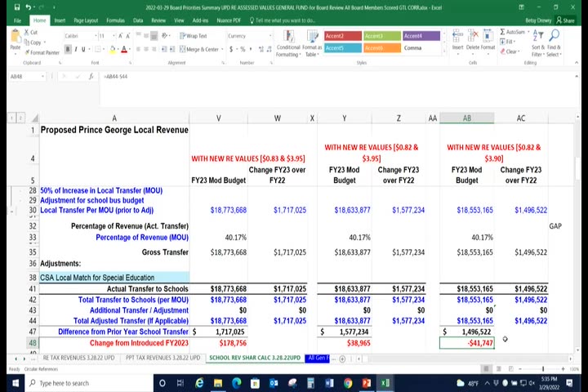588x392 pixels.
Task: Click the Tell me search box
Action: (x=283, y=20)
